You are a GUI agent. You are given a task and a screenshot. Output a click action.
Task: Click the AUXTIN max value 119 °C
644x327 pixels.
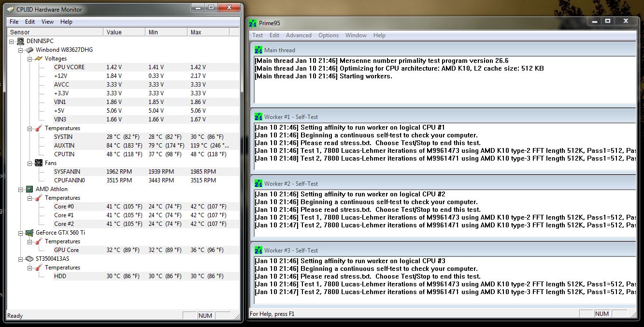[x=209, y=146]
